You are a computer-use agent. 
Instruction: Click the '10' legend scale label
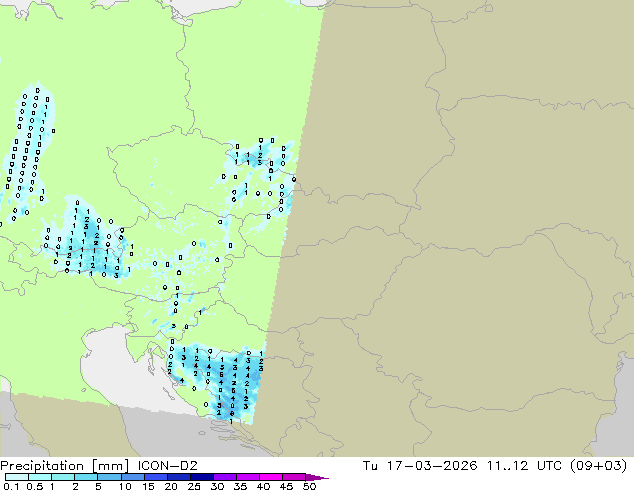(125, 486)
